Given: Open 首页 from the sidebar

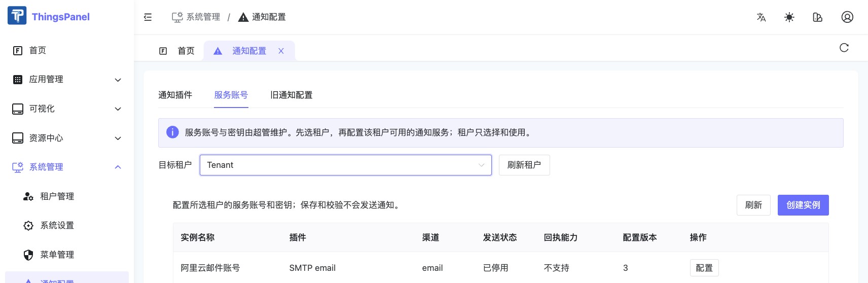Looking at the screenshot, I should click(x=67, y=50).
